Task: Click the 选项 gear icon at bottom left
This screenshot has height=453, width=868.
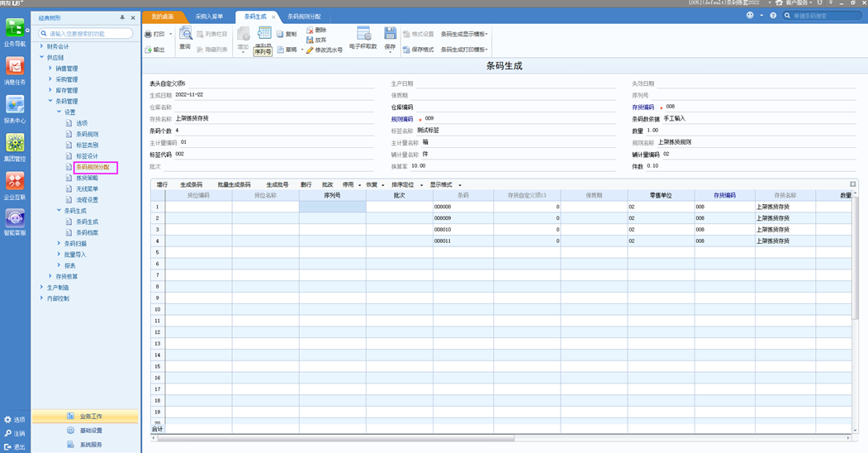Action: pos(7,420)
